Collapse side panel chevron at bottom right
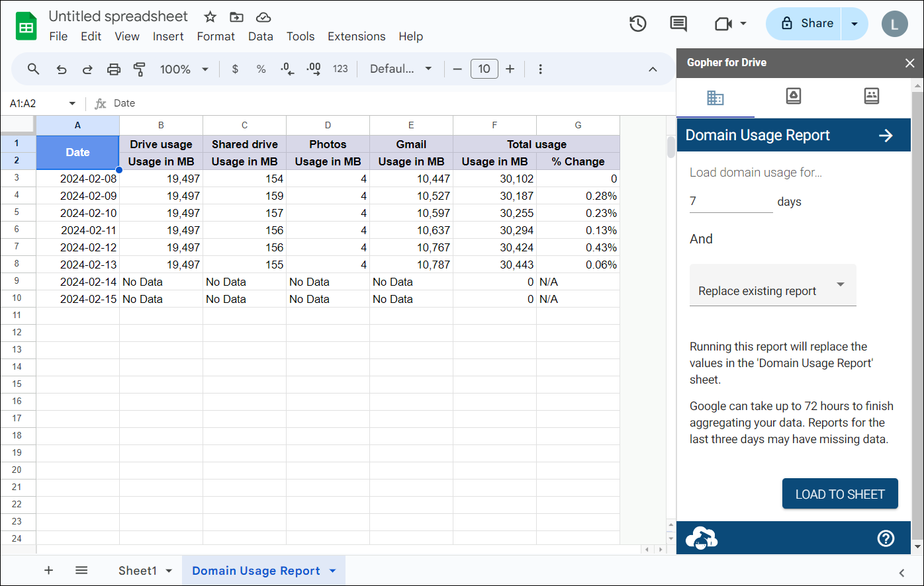 [x=901, y=573]
